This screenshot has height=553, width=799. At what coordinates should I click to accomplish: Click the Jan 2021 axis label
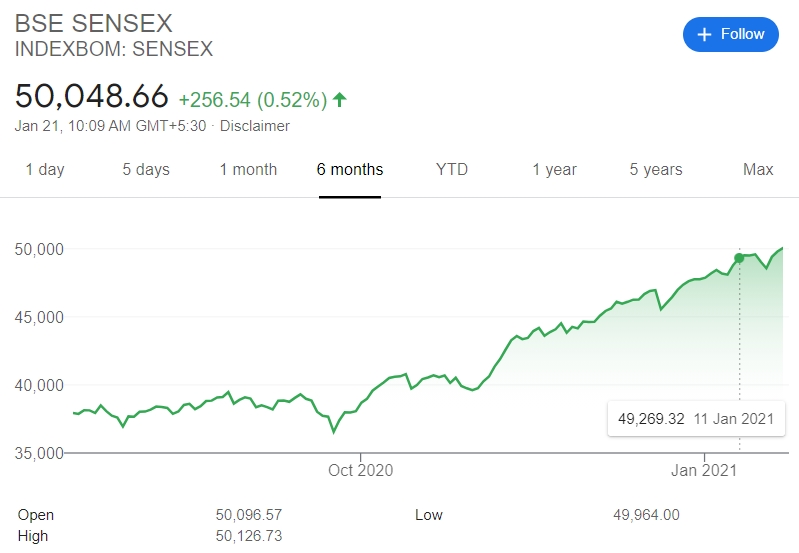(x=703, y=469)
